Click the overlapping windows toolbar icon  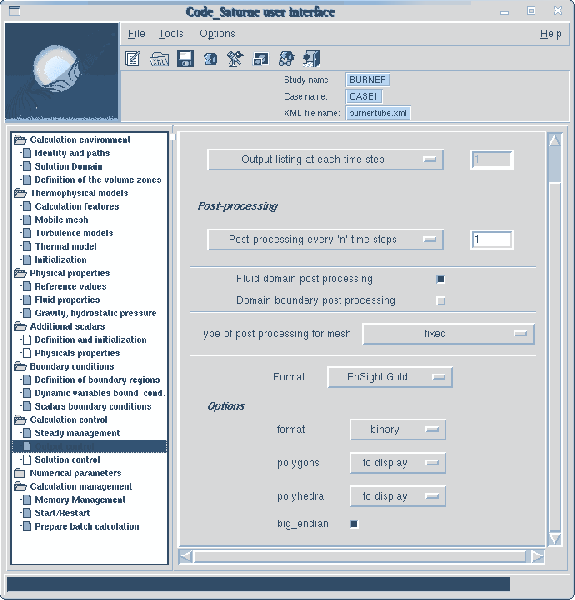(261, 59)
